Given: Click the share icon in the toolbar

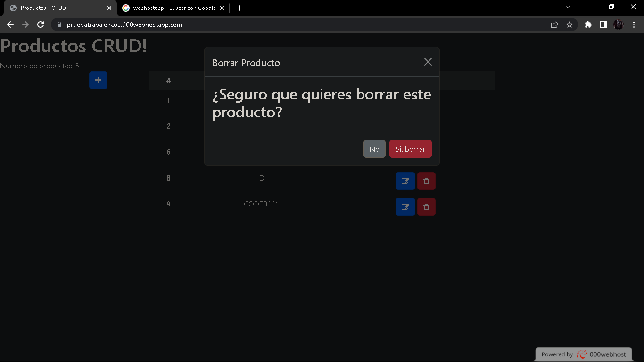Looking at the screenshot, I should pos(554,25).
